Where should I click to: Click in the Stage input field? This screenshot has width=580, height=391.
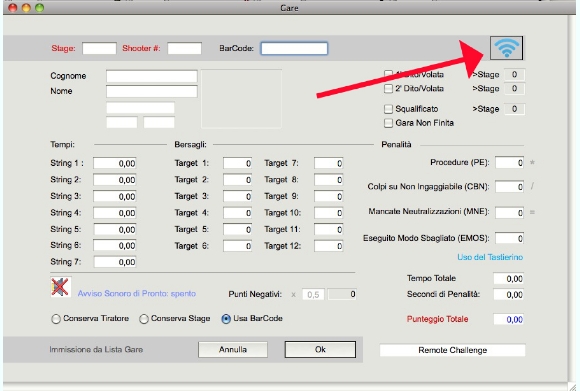pyautogui.click(x=99, y=48)
